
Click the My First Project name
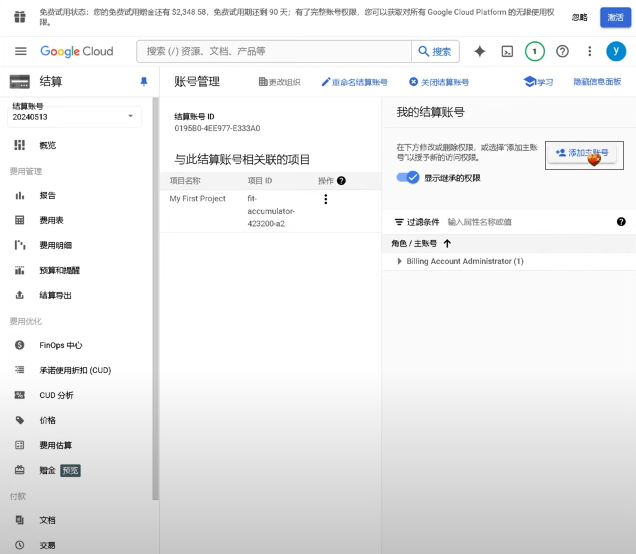click(x=198, y=198)
